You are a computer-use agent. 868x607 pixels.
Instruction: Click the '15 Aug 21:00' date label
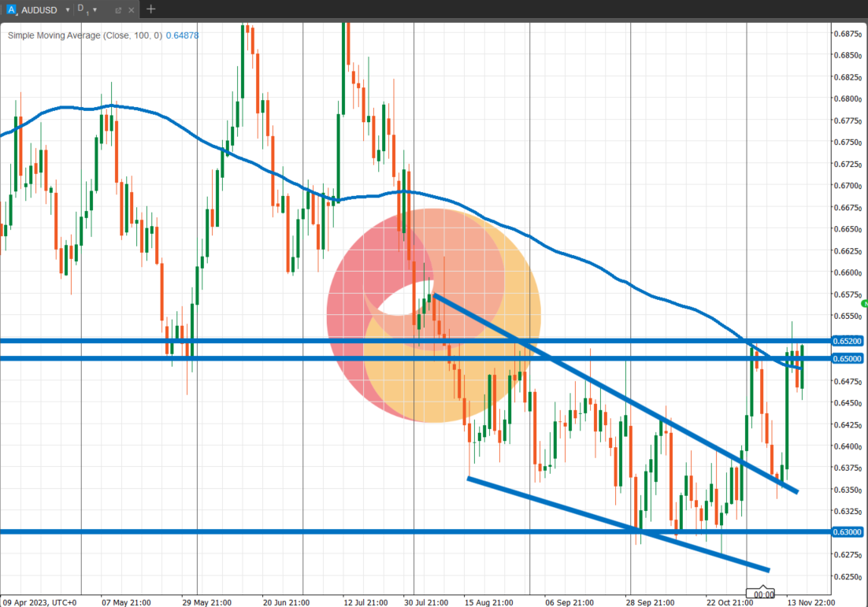[488, 602]
